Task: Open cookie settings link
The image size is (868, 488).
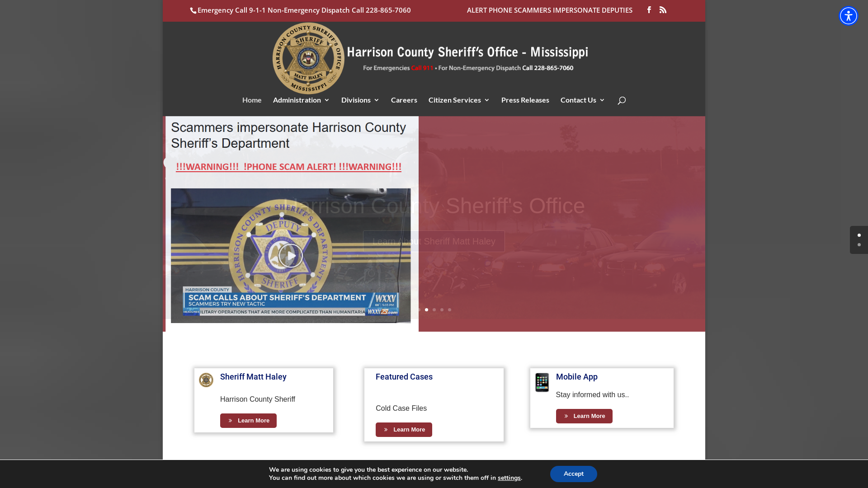Action: coord(509,478)
